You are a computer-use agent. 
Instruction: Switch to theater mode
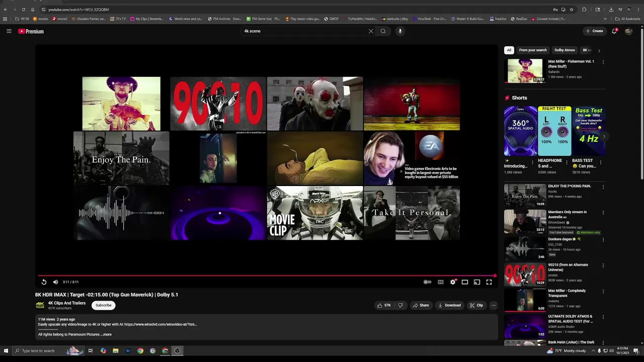[x=465, y=282]
